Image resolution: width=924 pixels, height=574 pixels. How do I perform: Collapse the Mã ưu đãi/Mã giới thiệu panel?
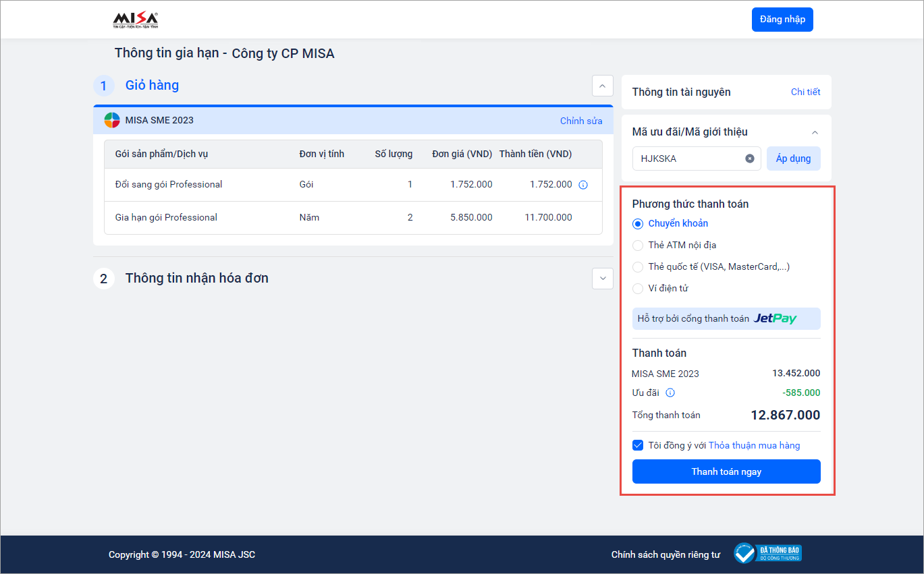pyautogui.click(x=815, y=132)
